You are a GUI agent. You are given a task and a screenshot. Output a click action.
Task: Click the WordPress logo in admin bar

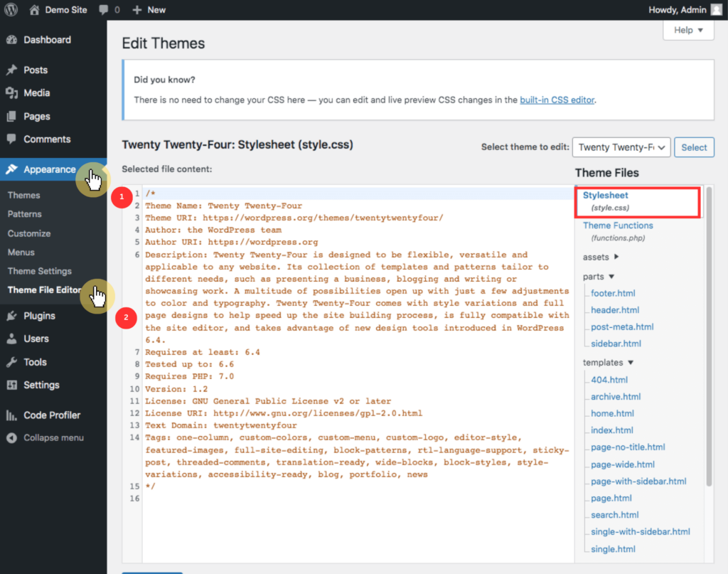click(x=11, y=10)
